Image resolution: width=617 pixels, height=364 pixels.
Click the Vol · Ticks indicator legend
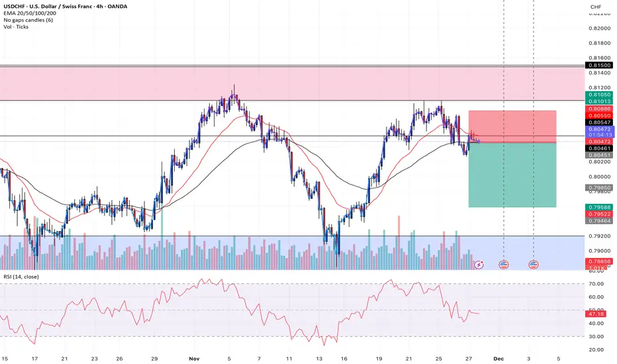[16, 26]
